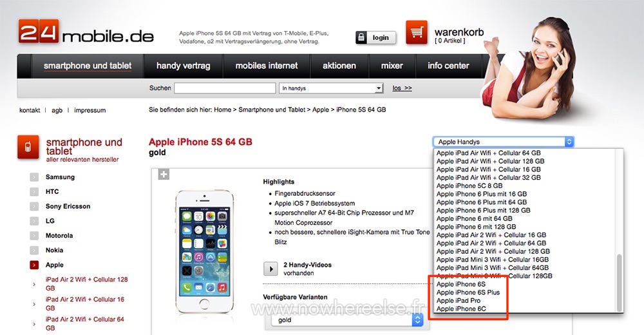Click the arrow icon next to Nokia
The image size is (644, 335).
(34, 251)
